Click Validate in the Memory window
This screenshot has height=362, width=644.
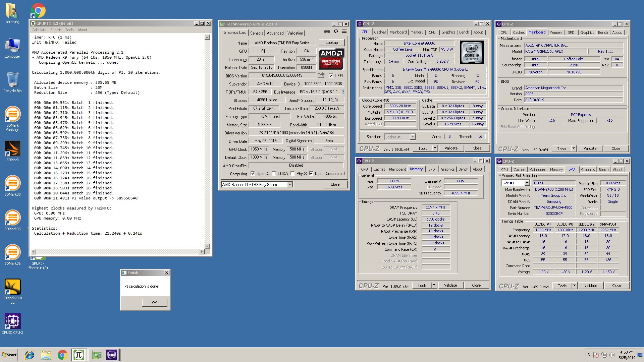point(450,285)
